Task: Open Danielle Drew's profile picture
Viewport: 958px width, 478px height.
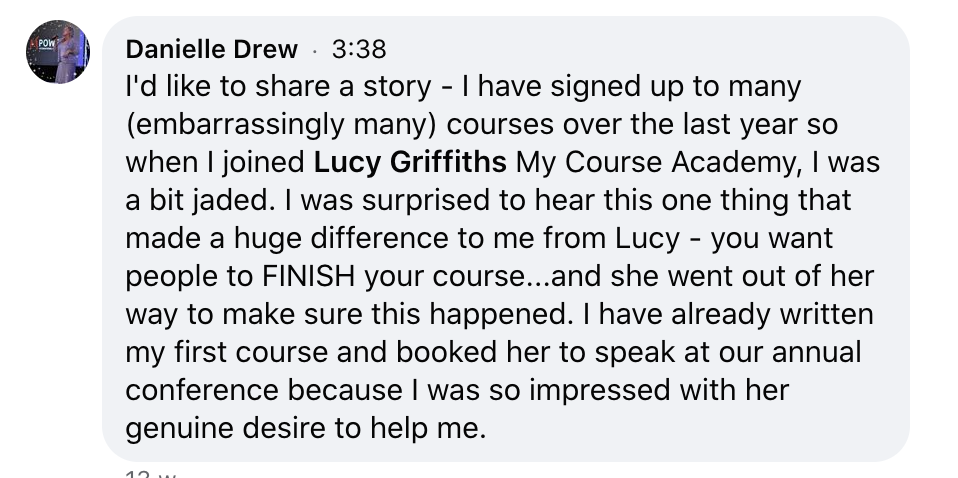Action: pyautogui.click(x=57, y=52)
